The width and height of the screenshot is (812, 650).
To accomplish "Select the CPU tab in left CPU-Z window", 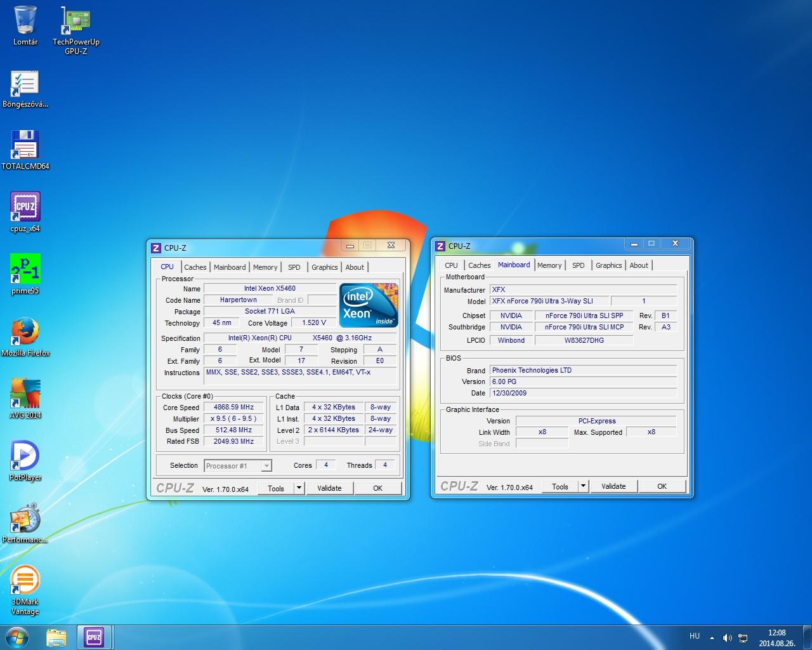I will [167, 267].
